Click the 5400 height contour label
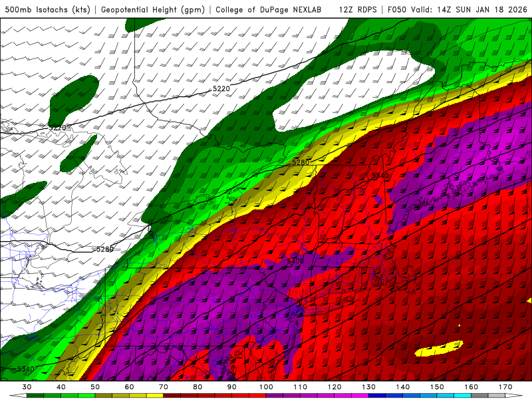The width and height of the screenshot is (532, 399). click(295, 261)
